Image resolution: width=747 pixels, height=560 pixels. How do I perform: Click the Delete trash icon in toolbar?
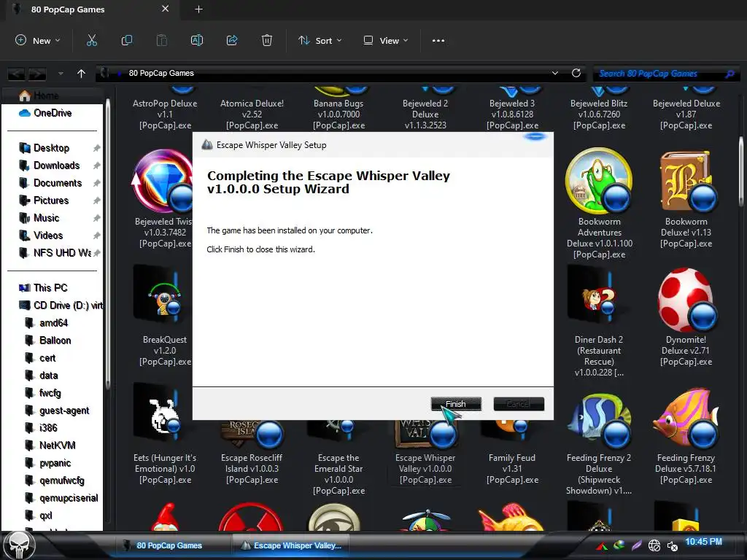(267, 41)
